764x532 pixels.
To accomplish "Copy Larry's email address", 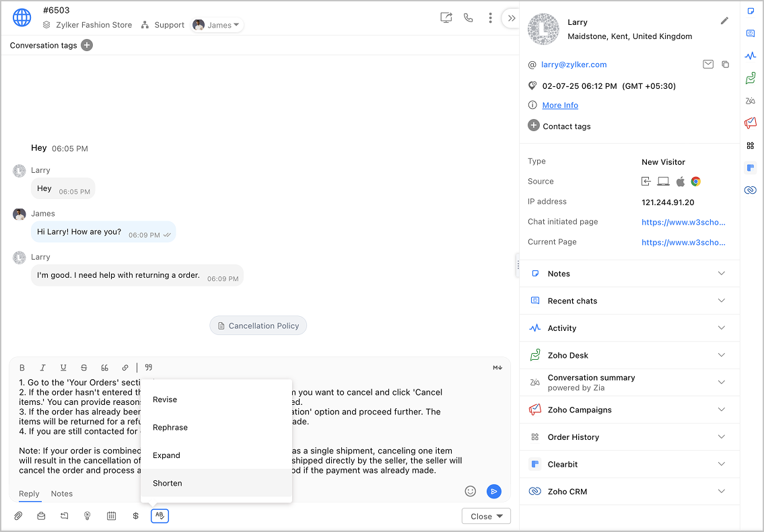I will coord(726,65).
